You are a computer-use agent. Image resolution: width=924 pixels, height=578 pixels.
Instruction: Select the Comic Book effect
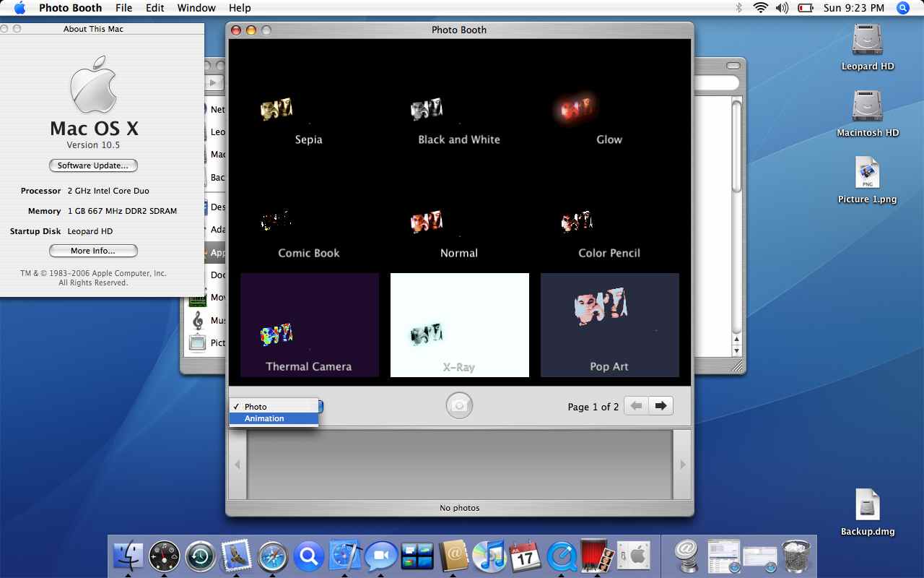point(309,210)
